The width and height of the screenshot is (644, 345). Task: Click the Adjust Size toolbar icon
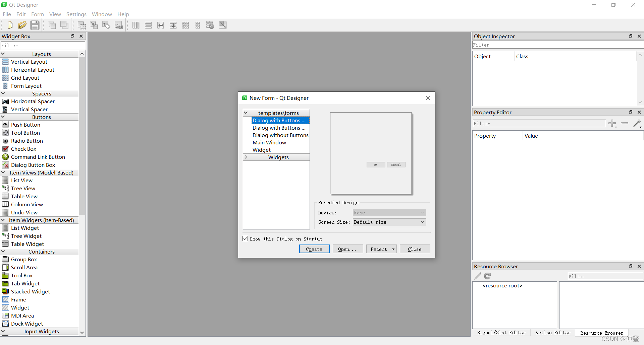tap(223, 25)
